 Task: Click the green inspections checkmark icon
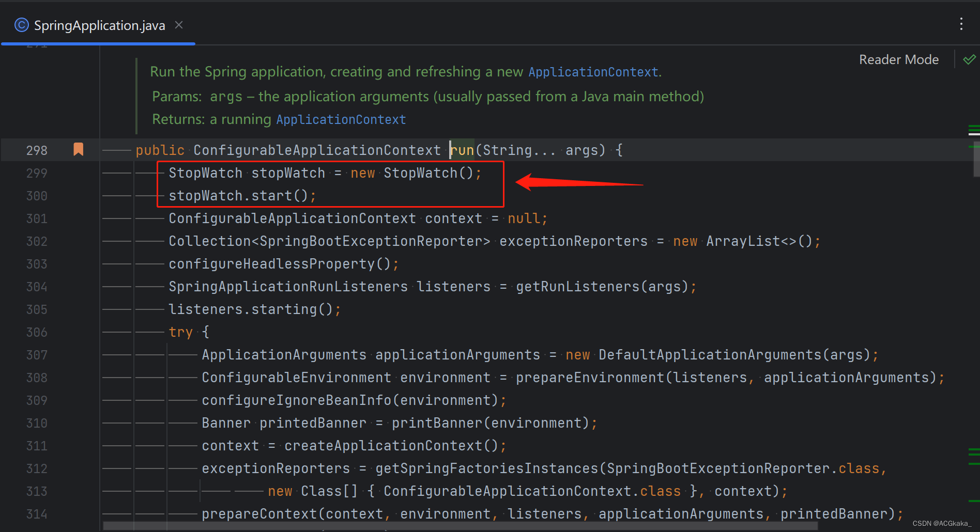point(969,60)
